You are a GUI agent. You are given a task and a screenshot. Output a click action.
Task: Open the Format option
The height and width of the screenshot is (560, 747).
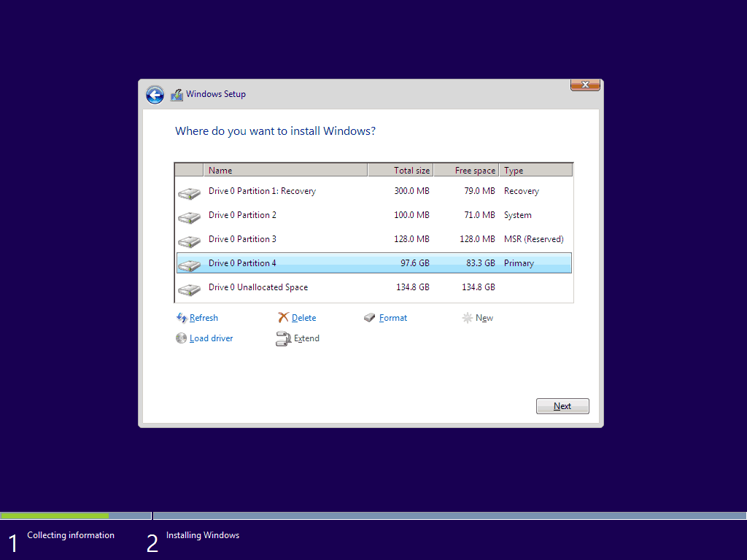point(392,317)
